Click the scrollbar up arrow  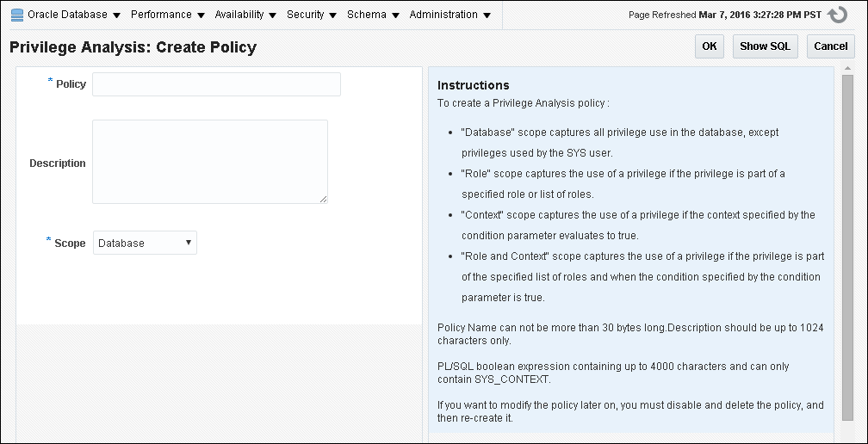[x=848, y=67]
